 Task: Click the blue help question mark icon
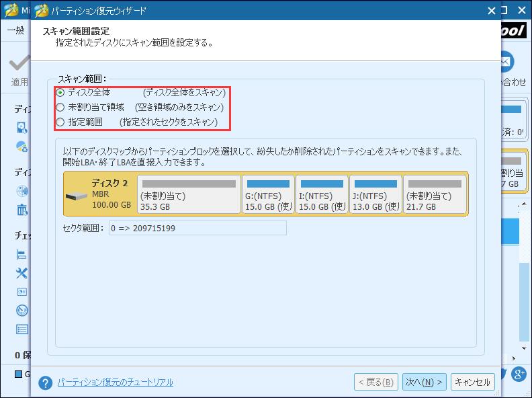pyautogui.click(x=46, y=383)
